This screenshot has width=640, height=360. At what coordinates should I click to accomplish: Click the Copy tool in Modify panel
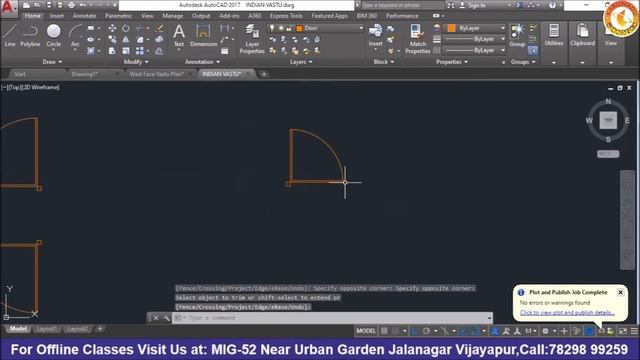(x=112, y=40)
